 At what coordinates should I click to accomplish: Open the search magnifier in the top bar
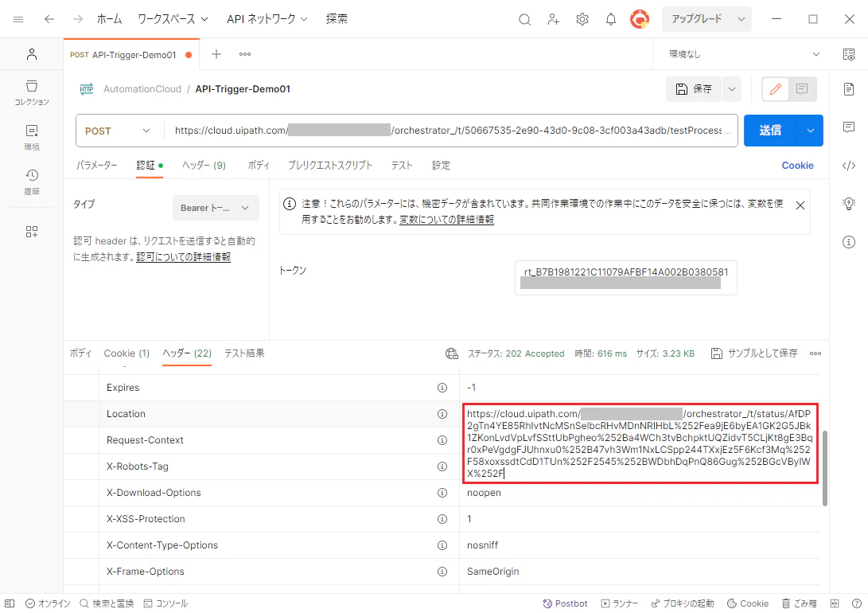point(524,20)
